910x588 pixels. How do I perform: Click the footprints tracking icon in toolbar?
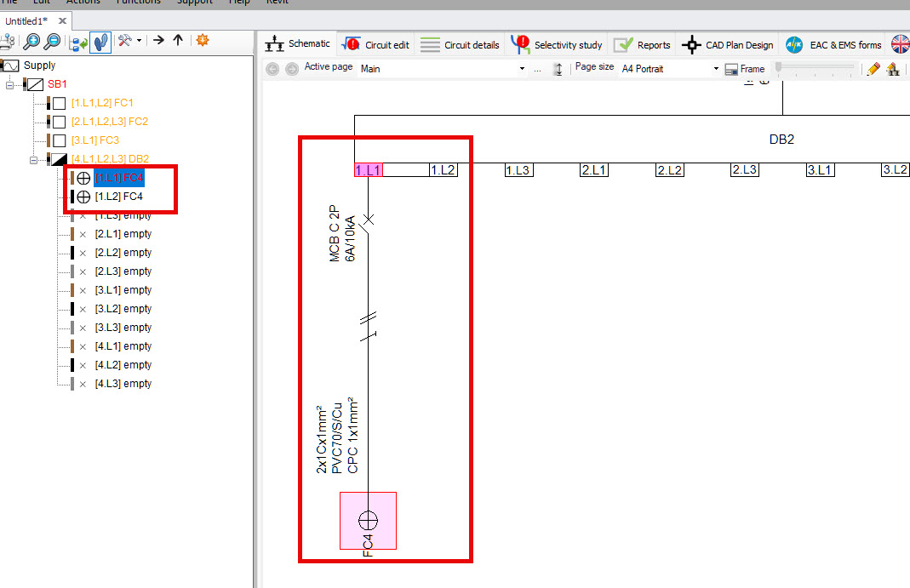100,41
